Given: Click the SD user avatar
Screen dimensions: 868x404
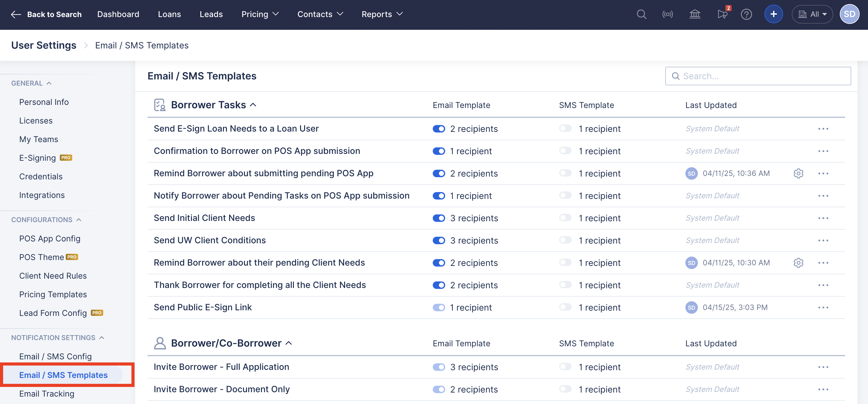Looking at the screenshot, I should [x=849, y=14].
